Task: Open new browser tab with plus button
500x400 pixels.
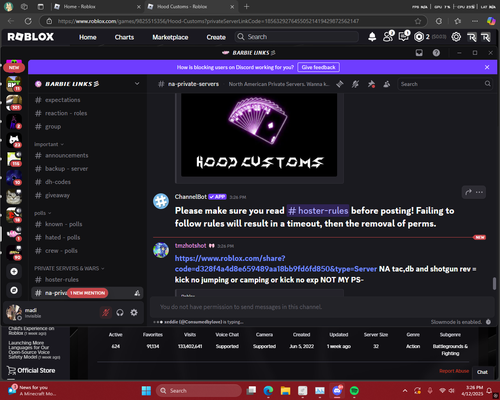Action: pyautogui.click(x=246, y=7)
